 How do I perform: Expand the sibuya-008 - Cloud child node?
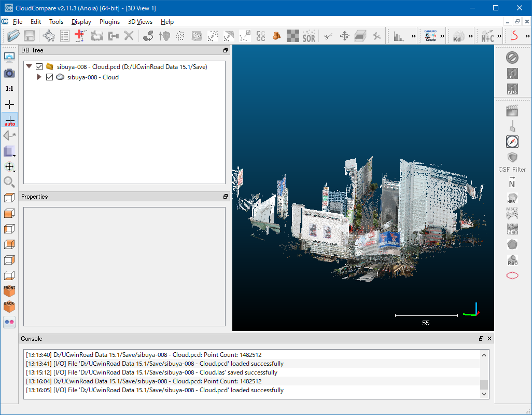tap(39, 77)
